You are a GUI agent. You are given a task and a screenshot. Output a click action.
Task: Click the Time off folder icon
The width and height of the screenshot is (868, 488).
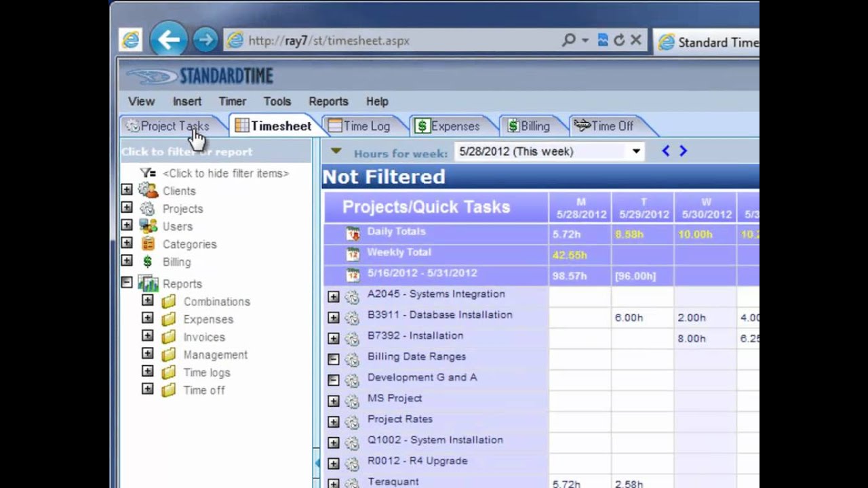169,389
